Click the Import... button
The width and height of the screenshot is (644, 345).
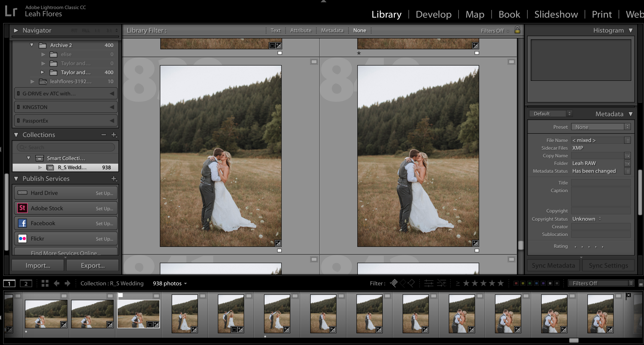[38, 265]
